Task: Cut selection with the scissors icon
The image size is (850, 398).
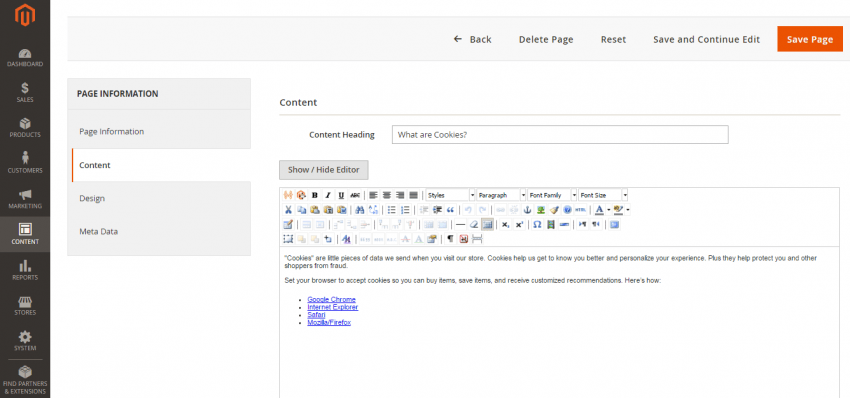Action: (x=288, y=210)
